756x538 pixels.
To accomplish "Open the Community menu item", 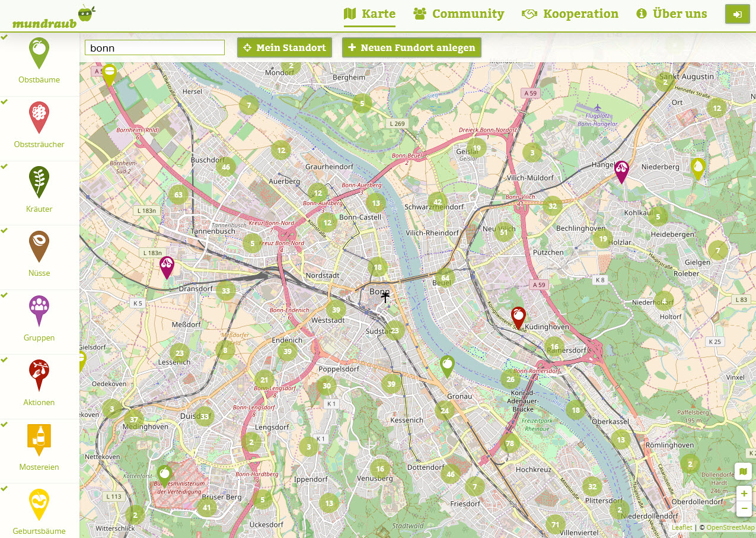I will [459, 14].
